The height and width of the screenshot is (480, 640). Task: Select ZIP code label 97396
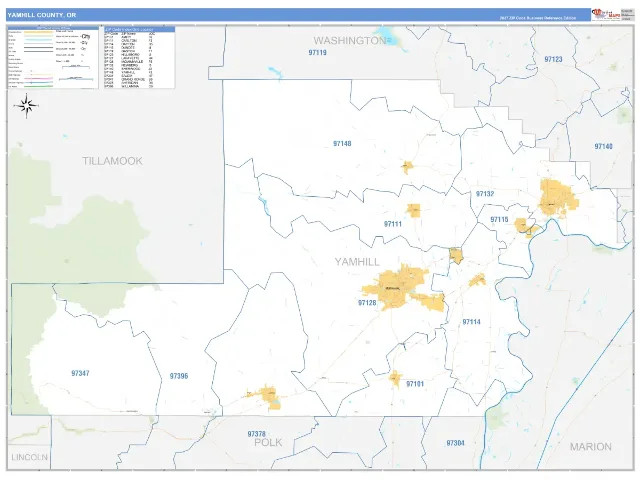179,376
